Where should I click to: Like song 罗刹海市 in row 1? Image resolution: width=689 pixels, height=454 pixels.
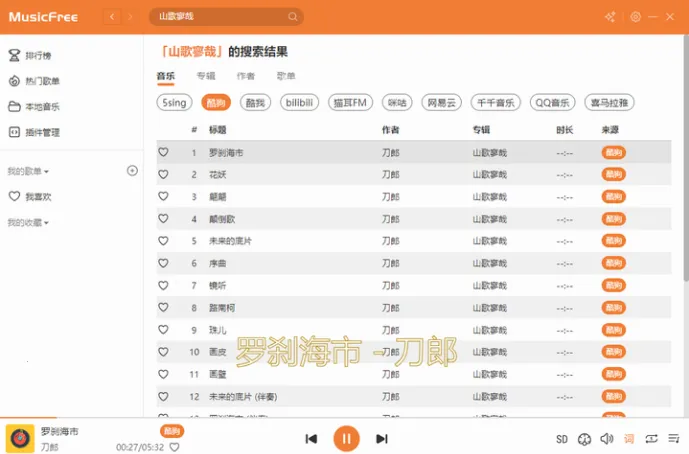point(163,152)
